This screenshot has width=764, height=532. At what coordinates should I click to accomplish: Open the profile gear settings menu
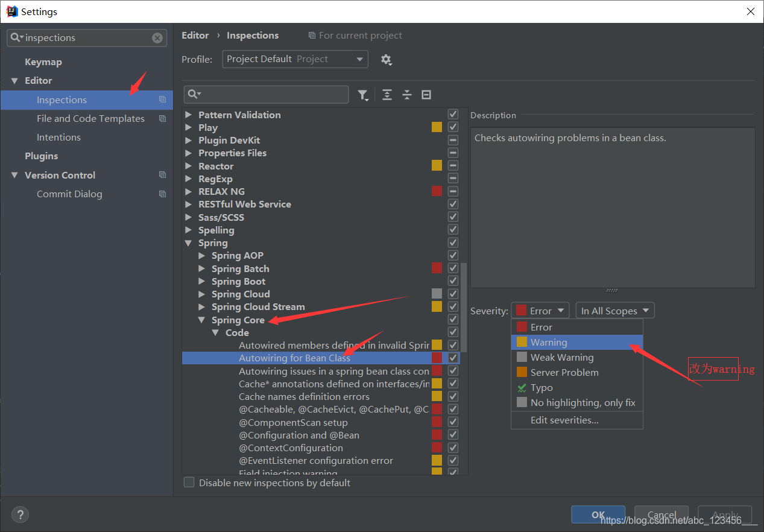point(386,59)
